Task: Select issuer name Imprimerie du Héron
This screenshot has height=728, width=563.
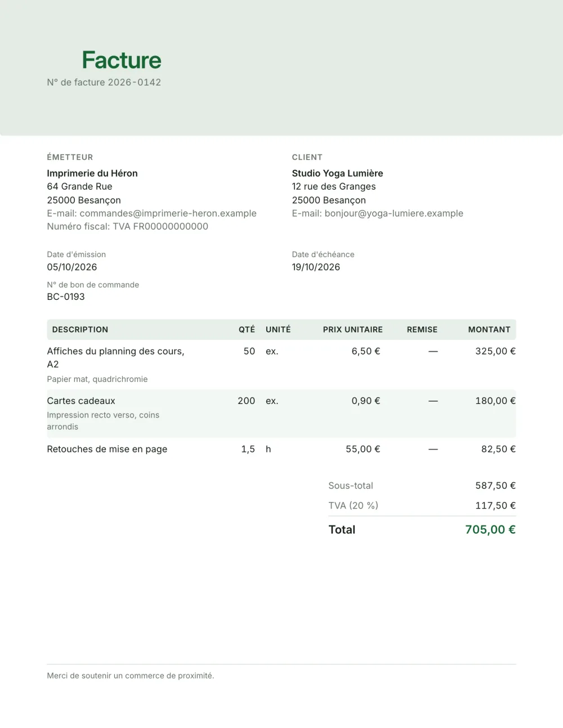Action: pos(92,173)
